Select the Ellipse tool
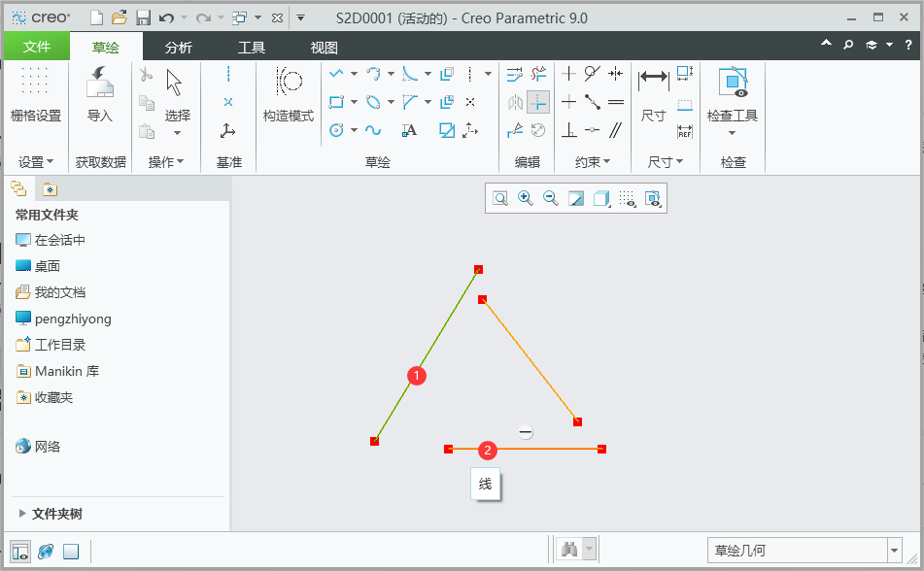924x571 pixels. [372, 102]
